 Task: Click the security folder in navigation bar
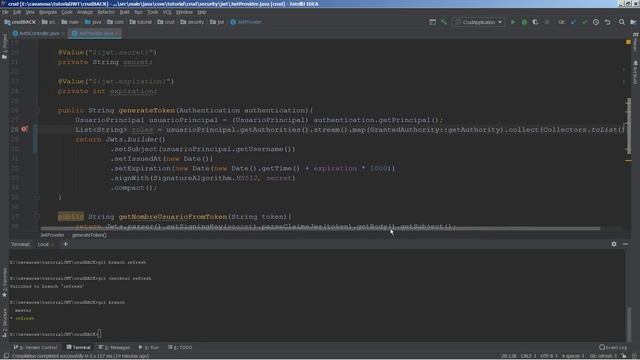tap(192, 22)
